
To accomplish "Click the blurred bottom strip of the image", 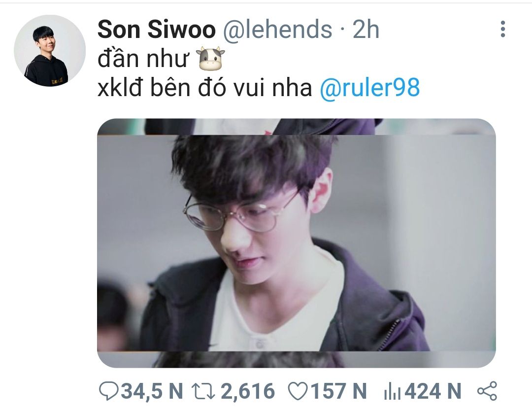I will coord(297,360).
